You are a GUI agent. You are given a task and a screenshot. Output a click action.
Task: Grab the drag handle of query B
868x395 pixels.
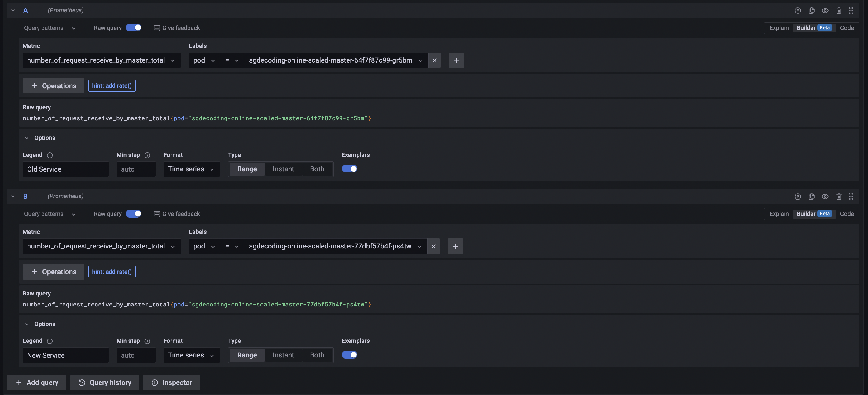click(x=851, y=197)
